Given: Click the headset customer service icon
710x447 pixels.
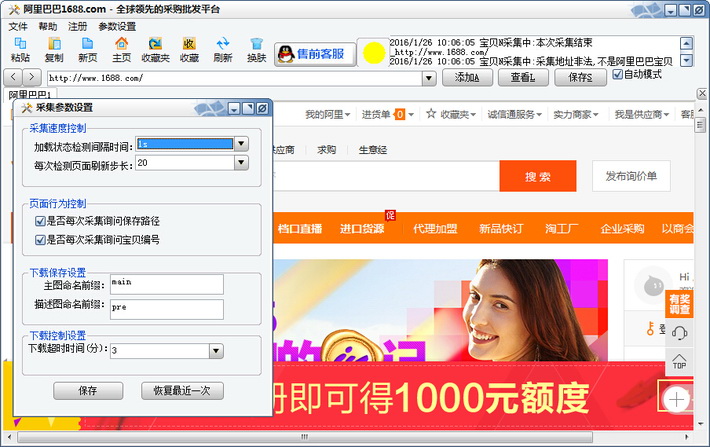Looking at the screenshot, I should [x=679, y=333].
